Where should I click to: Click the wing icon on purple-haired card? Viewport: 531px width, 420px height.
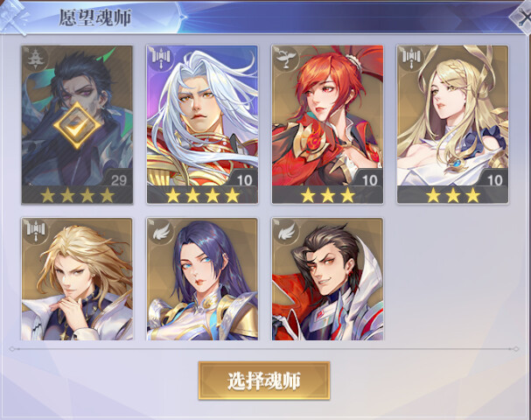pos(160,232)
